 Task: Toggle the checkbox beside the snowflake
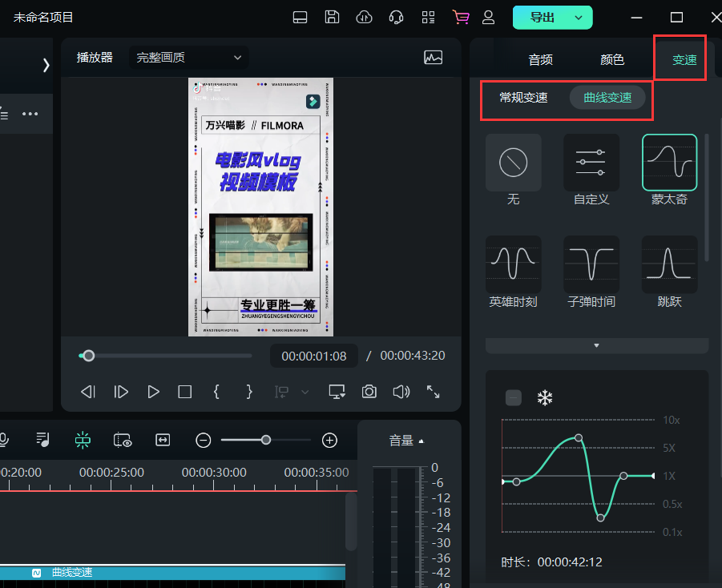coord(514,398)
